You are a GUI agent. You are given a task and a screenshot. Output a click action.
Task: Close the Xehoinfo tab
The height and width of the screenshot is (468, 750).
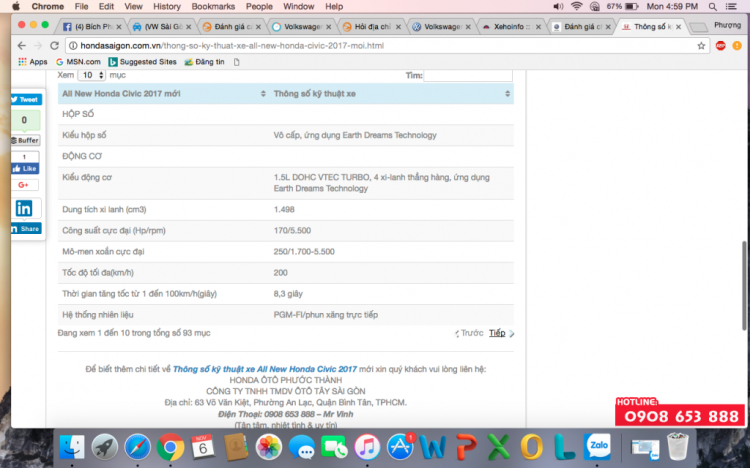539,27
